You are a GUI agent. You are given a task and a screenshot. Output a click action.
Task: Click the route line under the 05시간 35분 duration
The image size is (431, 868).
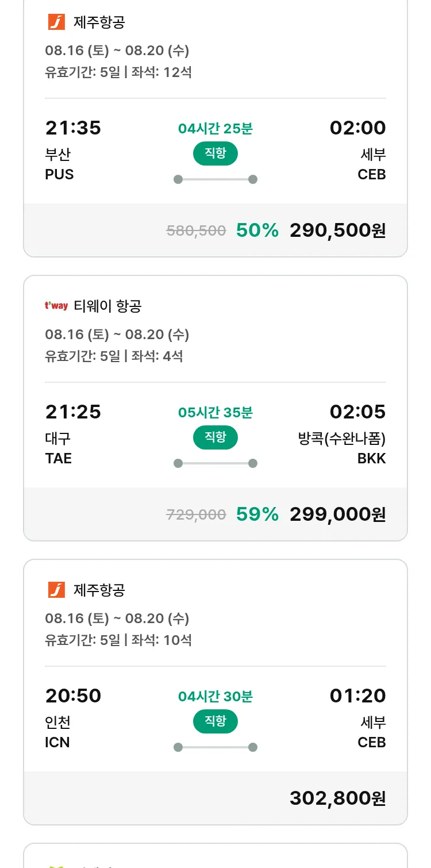(215, 463)
